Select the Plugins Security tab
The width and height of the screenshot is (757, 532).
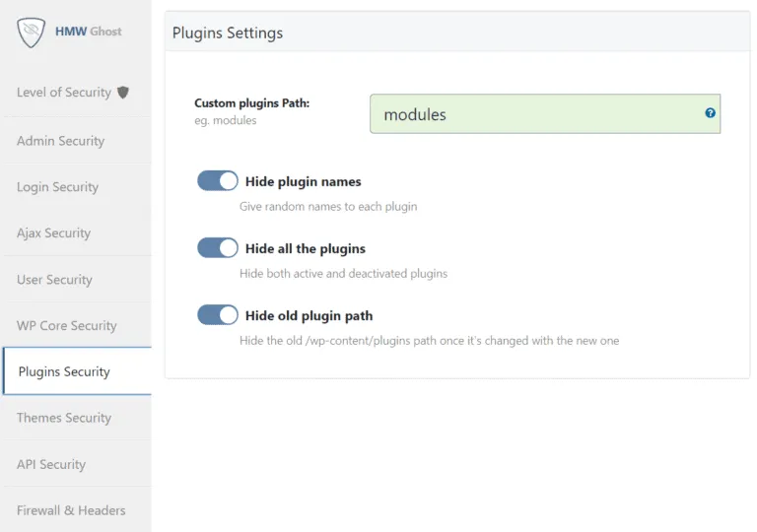64,372
